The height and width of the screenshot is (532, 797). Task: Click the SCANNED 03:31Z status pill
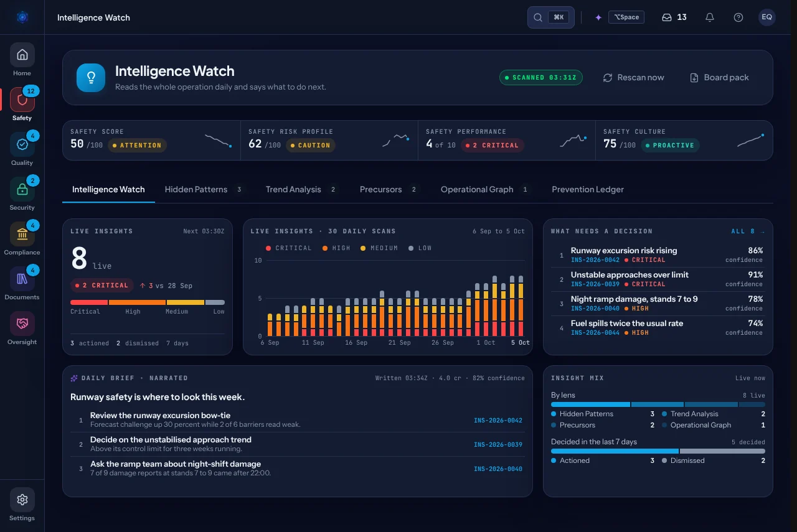tap(541, 78)
